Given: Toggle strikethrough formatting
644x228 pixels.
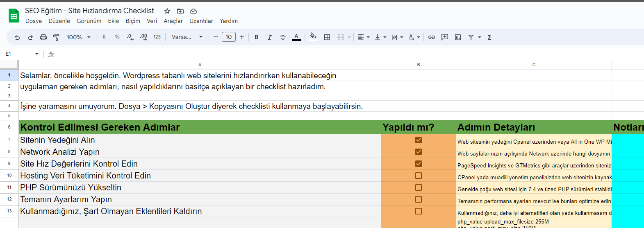Looking at the screenshot, I should 283,37.
